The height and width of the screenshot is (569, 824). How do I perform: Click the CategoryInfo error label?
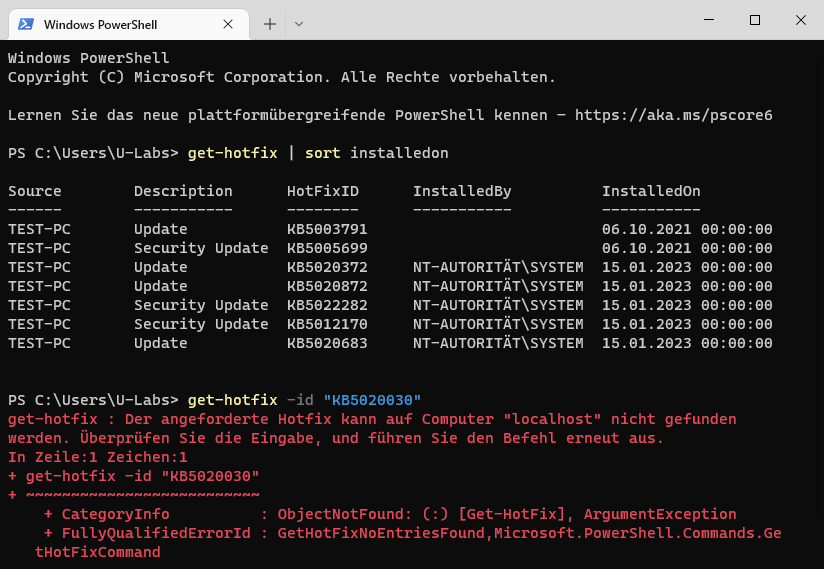(116, 514)
